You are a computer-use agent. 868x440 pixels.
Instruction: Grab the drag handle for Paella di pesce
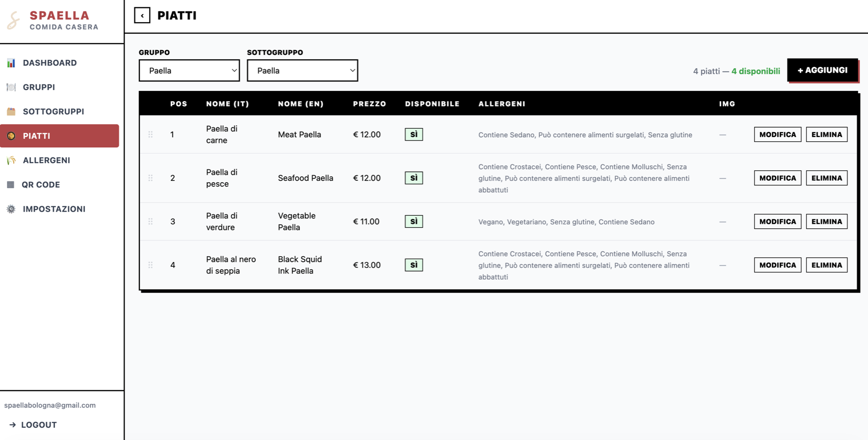click(151, 178)
